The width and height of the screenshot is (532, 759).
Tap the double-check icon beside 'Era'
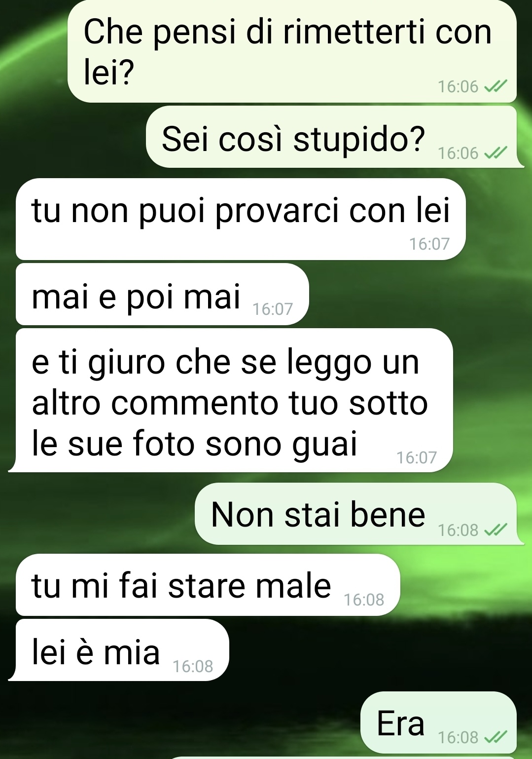[x=496, y=737]
